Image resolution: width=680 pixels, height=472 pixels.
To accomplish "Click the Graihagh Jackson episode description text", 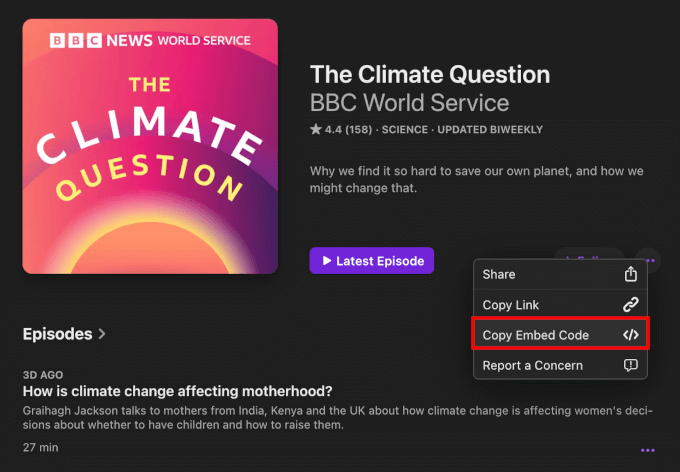I will [330, 417].
